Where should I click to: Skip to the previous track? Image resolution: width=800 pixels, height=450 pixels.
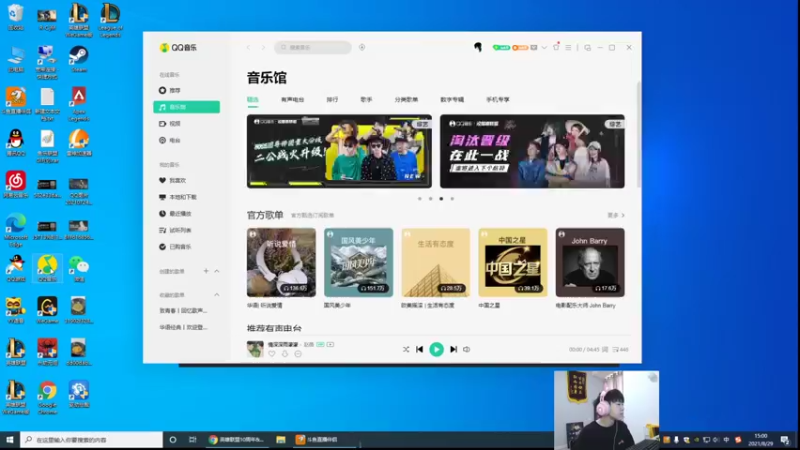point(419,349)
